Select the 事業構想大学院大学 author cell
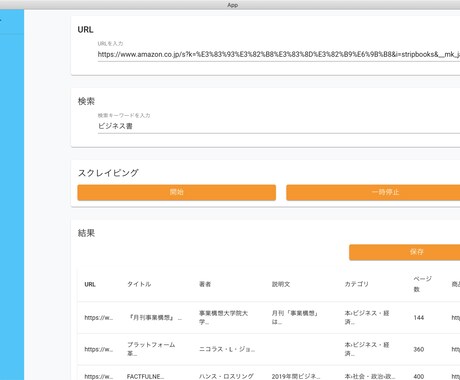Screen dimensions: 460x380 click(224, 318)
